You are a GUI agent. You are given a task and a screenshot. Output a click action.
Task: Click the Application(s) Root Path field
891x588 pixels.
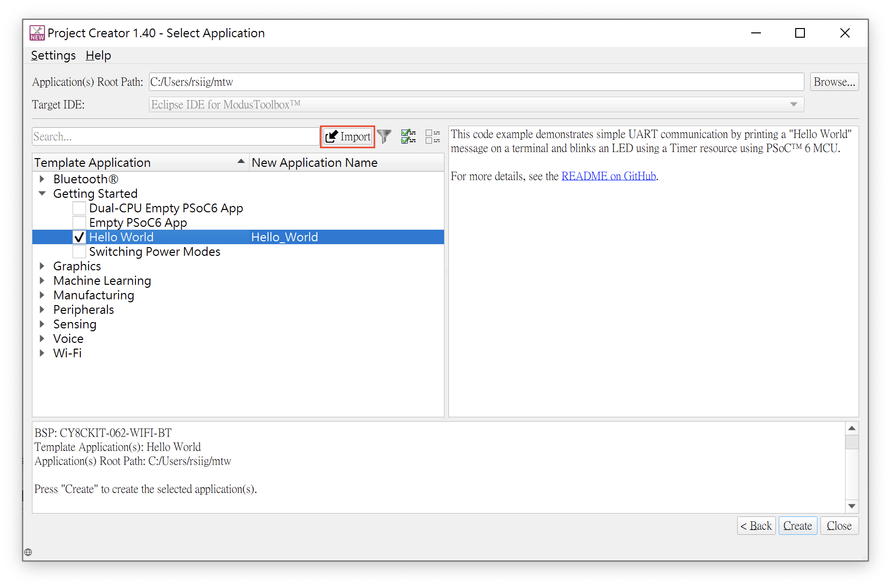click(476, 82)
